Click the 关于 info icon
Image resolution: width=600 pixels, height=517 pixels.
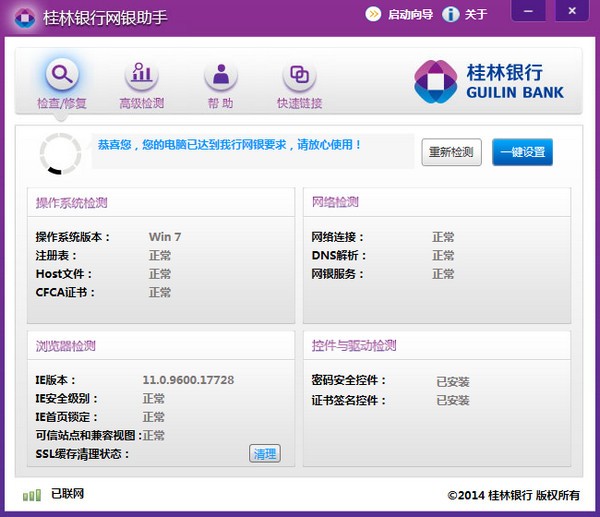451,15
